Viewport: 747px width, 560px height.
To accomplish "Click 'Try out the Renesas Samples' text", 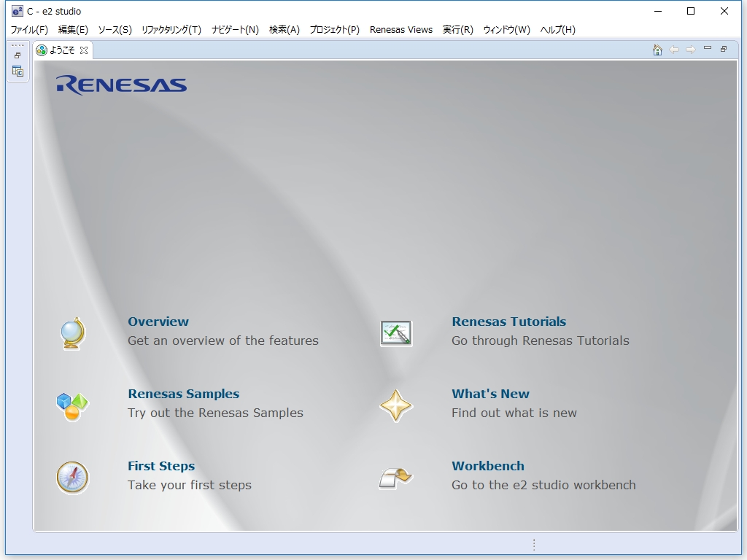I will [x=215, y=413].
